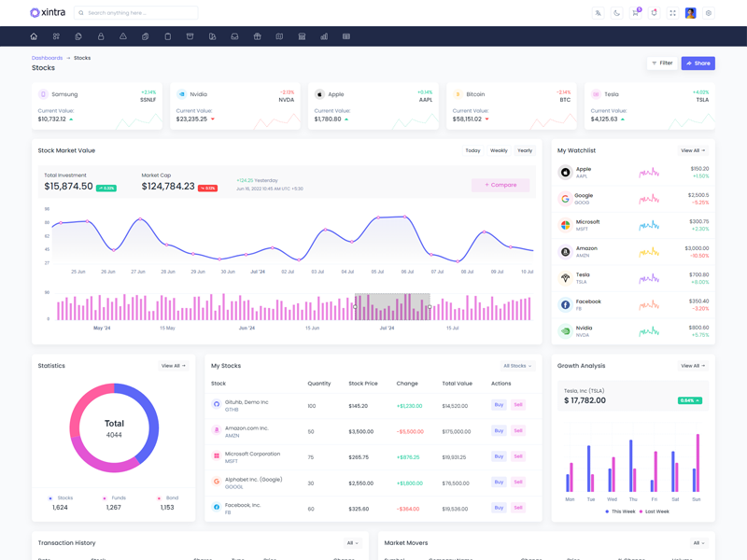747x560 pixels.
Task: Open Transaction History All dropdown
Action: (352, 542)
